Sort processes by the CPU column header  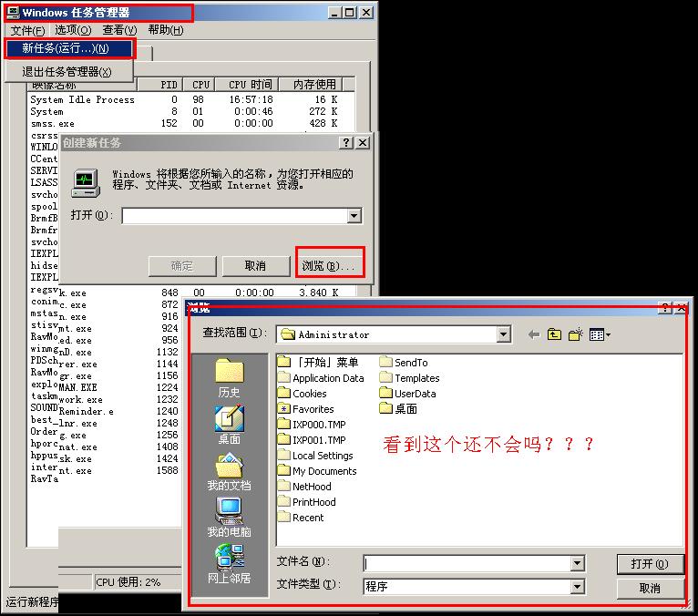pos(200,85)
